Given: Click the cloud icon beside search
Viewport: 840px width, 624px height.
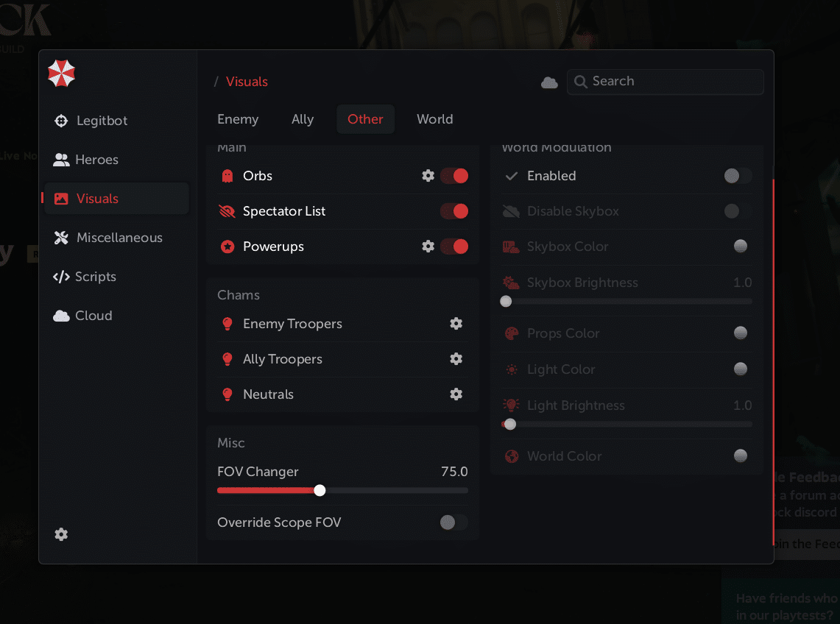Looking at the screenshot, I should click(x=549, y=82).
